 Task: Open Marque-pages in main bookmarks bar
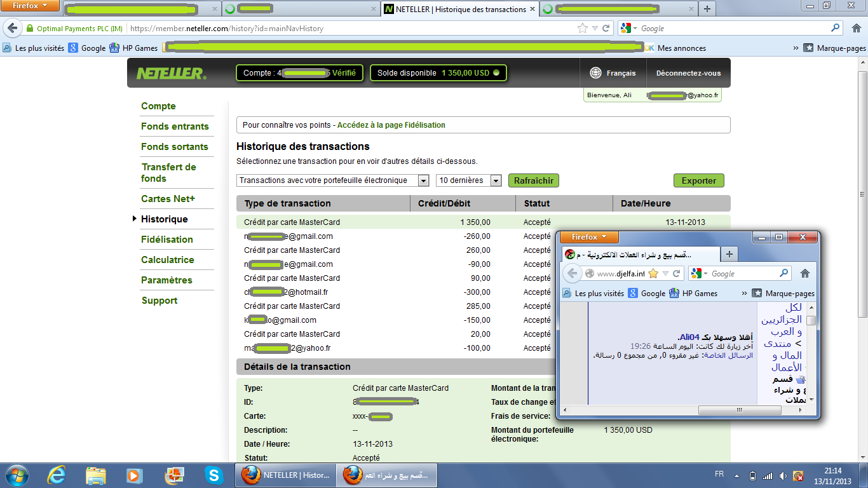point(834,48)
